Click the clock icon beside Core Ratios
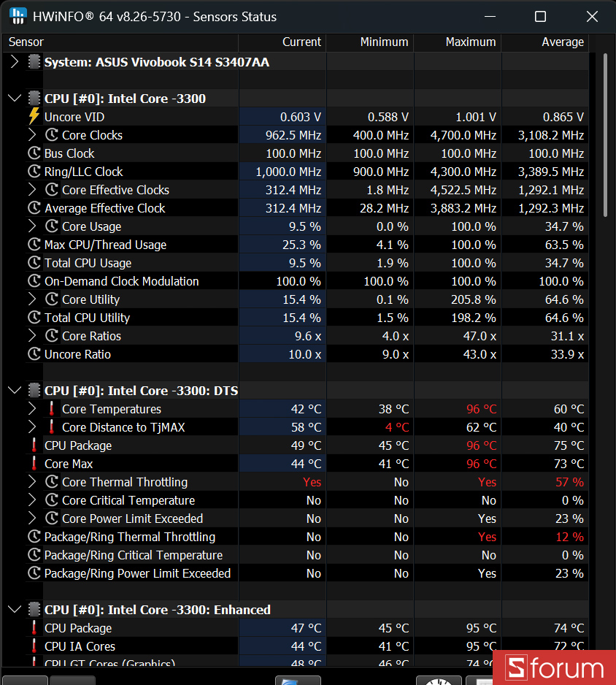Image resolution: width=616 pixels, height=685 pixels. (52, 336)
